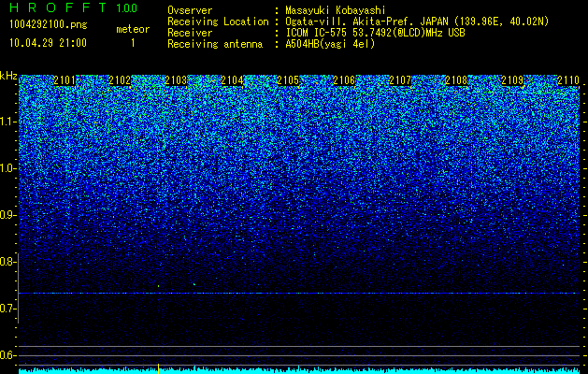This screenshot has width=588, height=374.
Task: Click the meteor counter label
Action: point(133,29)
